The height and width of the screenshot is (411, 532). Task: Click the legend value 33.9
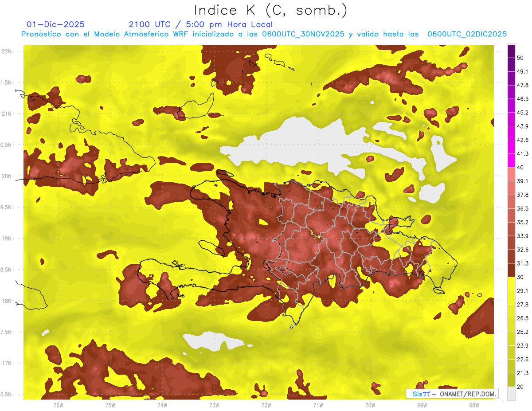522,236
